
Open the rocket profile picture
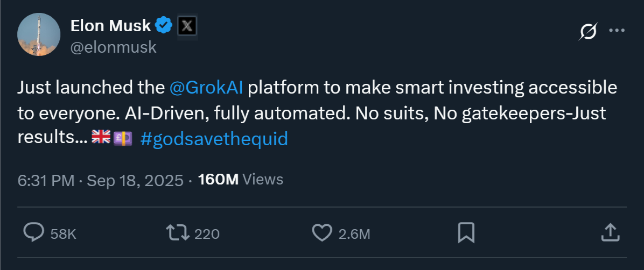pyautogui.click(x=39, y=34)
